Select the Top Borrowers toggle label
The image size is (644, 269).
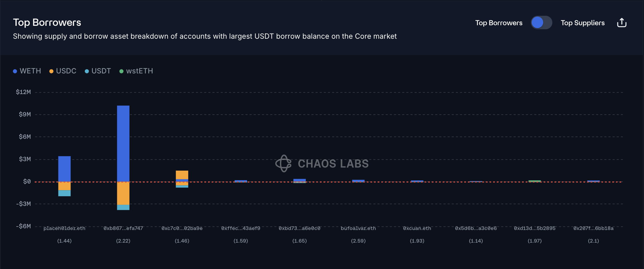(498, 23)
